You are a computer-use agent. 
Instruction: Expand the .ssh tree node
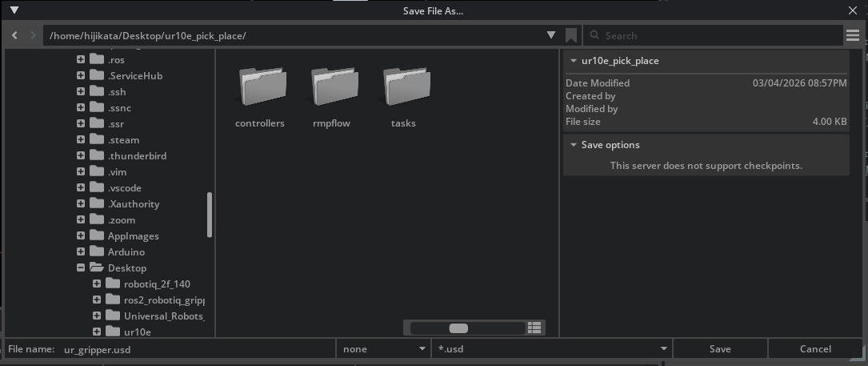point(81,91)
